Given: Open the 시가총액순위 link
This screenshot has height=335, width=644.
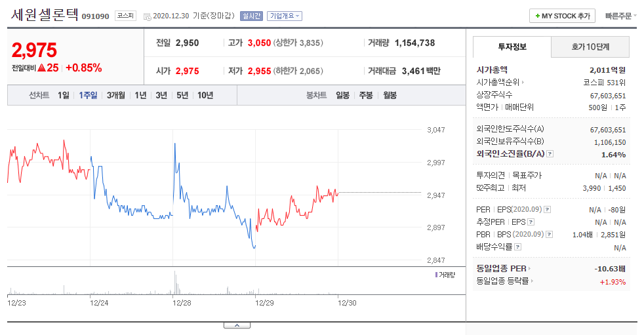Looking at the screenshot, I should [x=500, y=83].
